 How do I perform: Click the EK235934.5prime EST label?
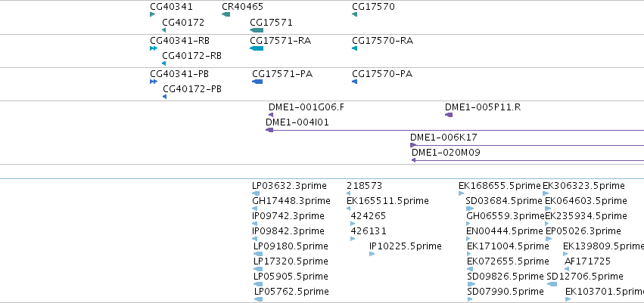point(586,216)
